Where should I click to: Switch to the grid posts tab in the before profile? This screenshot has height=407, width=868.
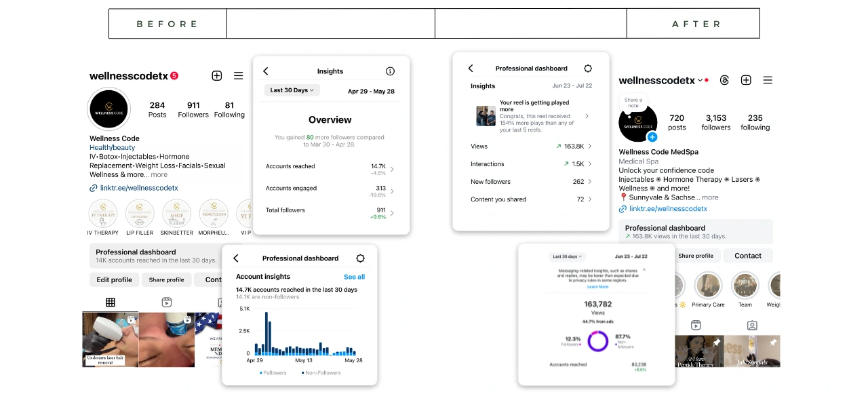tap(111, 302)
